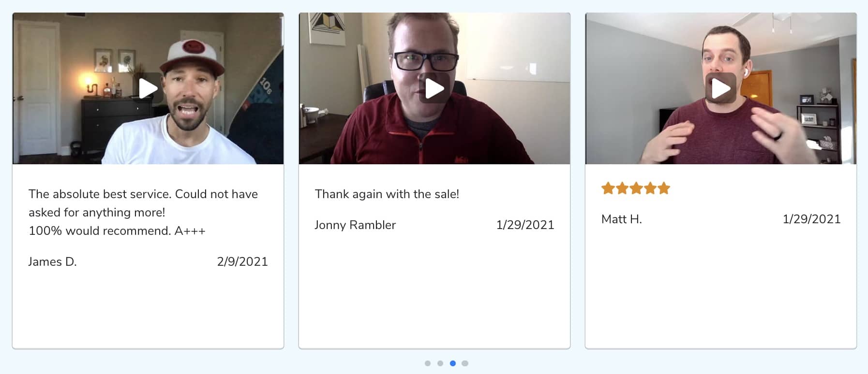Image resolution: width=868 pixels, height=374 pixels.
Task: Click the "100% would recommend. A+++" line
Action: tap(117, 231)
